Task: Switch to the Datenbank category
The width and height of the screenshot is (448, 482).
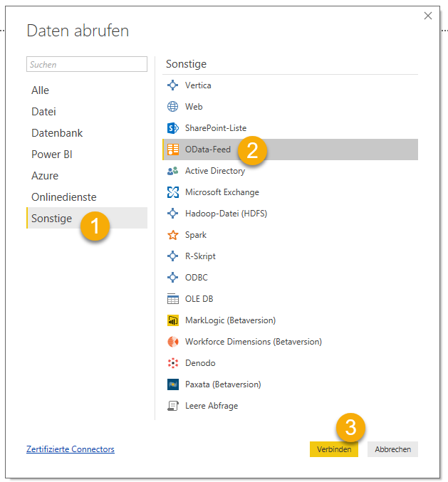Action: coord(87,133)
